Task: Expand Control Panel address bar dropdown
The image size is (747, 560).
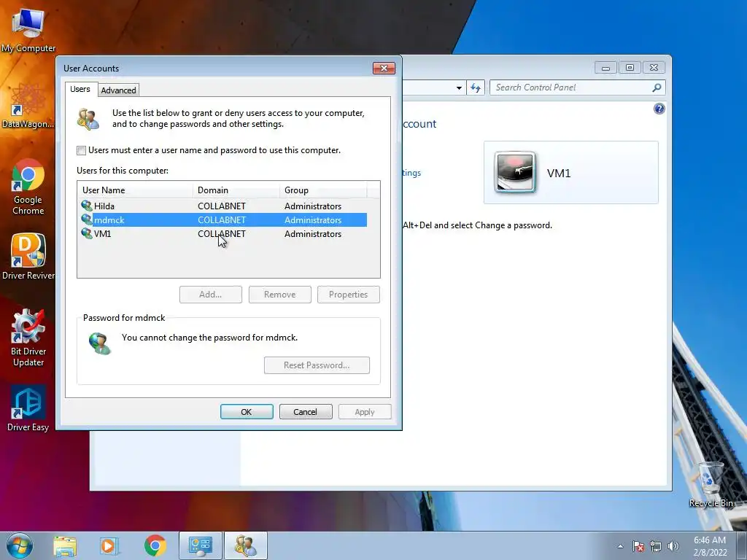Action: [459, 87]
